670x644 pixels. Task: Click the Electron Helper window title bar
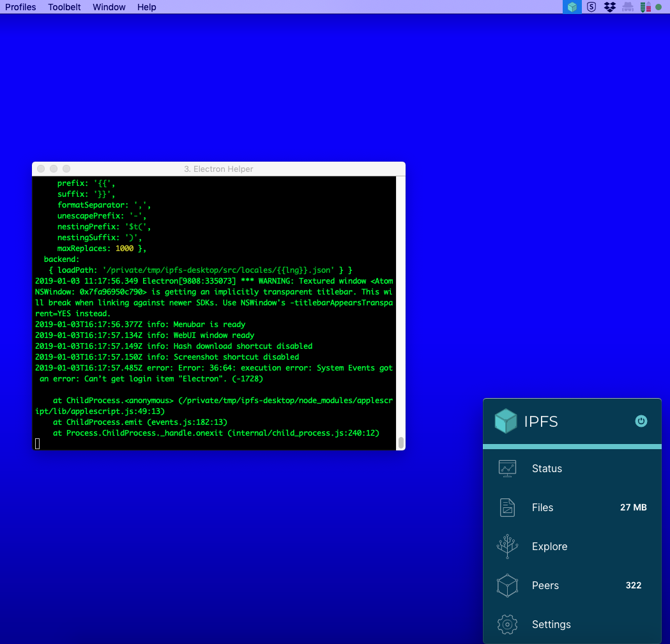[219, 169]
